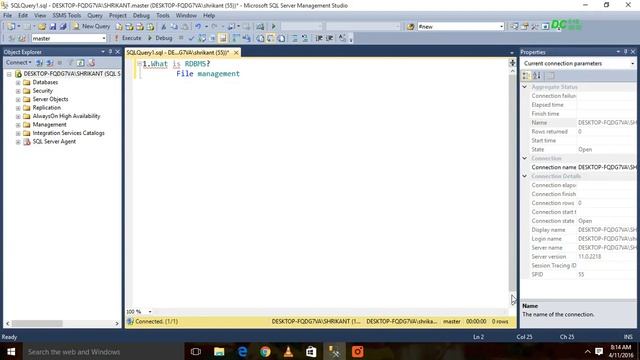
Task: Open the Tools menu
Action: coord(163,16)
